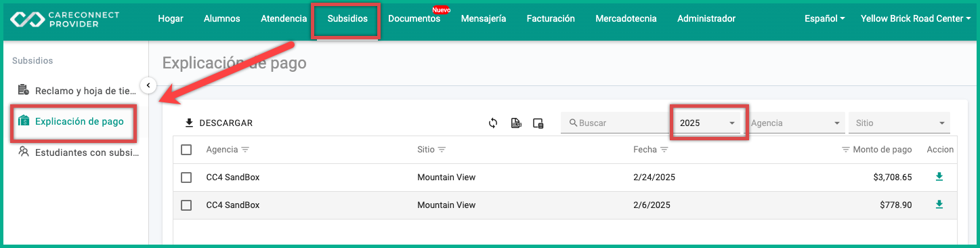Image resolution: width=980 pixels, height=248 pixels.
Task: Click the CareConnect Provider logo
Action: click(x=64, y=19)
